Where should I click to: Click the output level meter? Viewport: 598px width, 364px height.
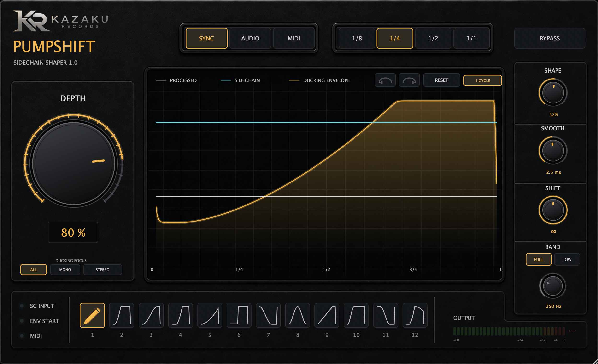pos(509,331)
